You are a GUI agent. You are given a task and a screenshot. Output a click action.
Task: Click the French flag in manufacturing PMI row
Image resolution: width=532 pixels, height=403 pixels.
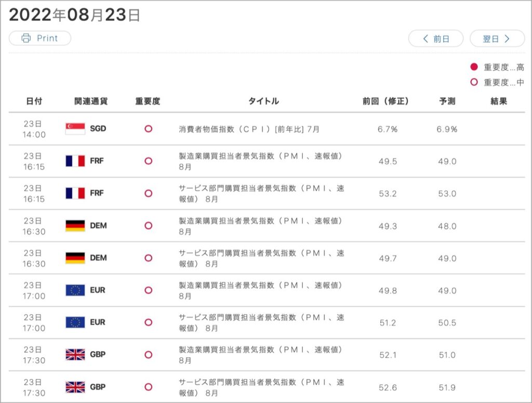(x=75, y=161)
